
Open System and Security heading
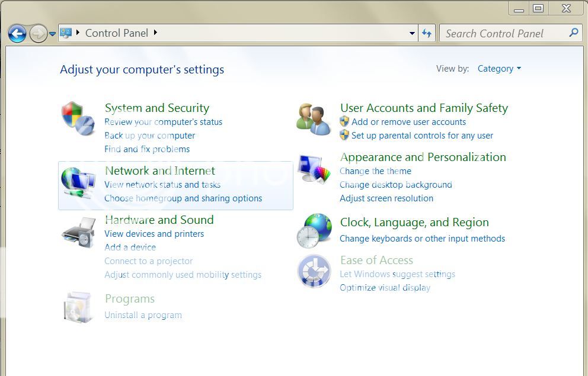[x=157, y=108]
